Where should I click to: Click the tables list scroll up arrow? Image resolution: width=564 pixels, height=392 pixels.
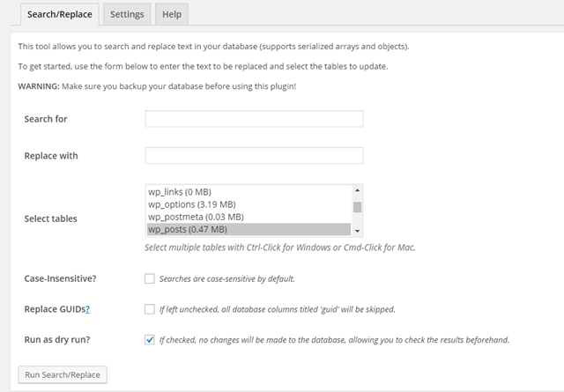(357, 190)
